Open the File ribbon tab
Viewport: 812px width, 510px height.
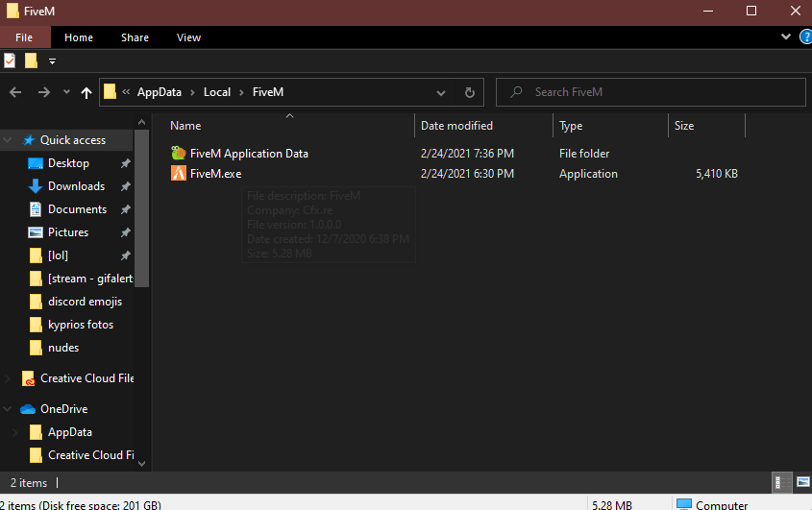[24, 37]
